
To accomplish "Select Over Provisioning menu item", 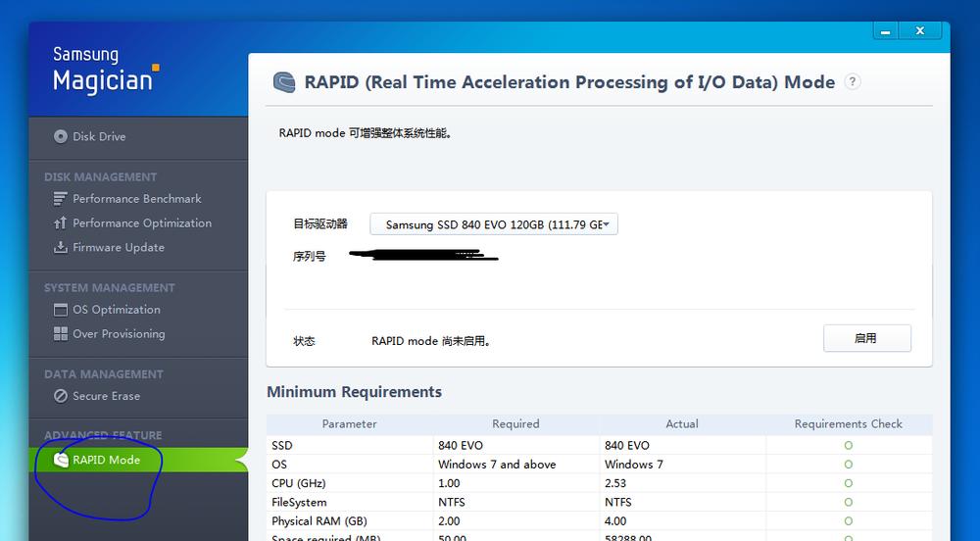I will pos(119,333).
